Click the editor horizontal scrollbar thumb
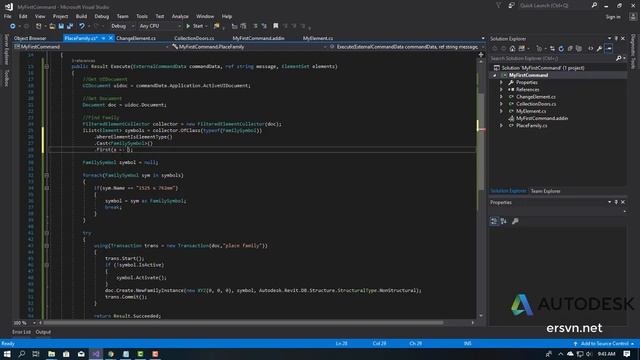This screenshot has height=360, width=640. tap(244, 323)
